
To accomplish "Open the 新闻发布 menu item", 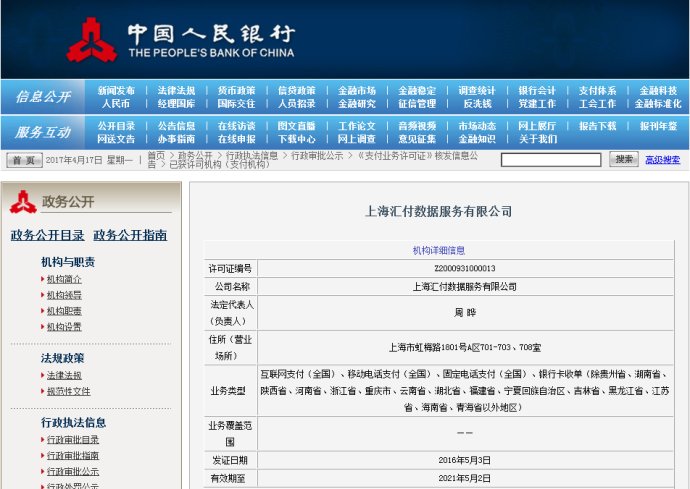I will (116, 91).
